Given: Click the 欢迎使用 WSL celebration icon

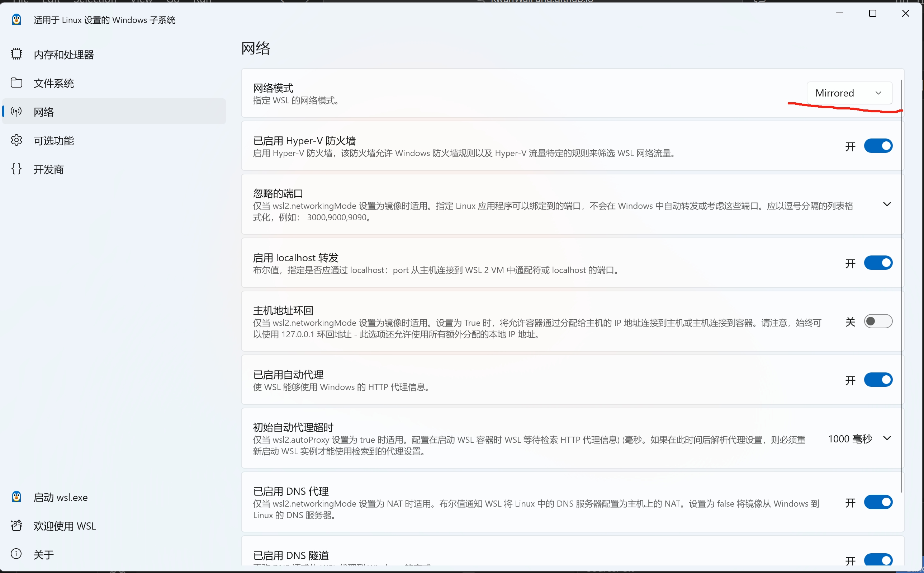Looking at the screenshot, I should click(x=16, y=526).
